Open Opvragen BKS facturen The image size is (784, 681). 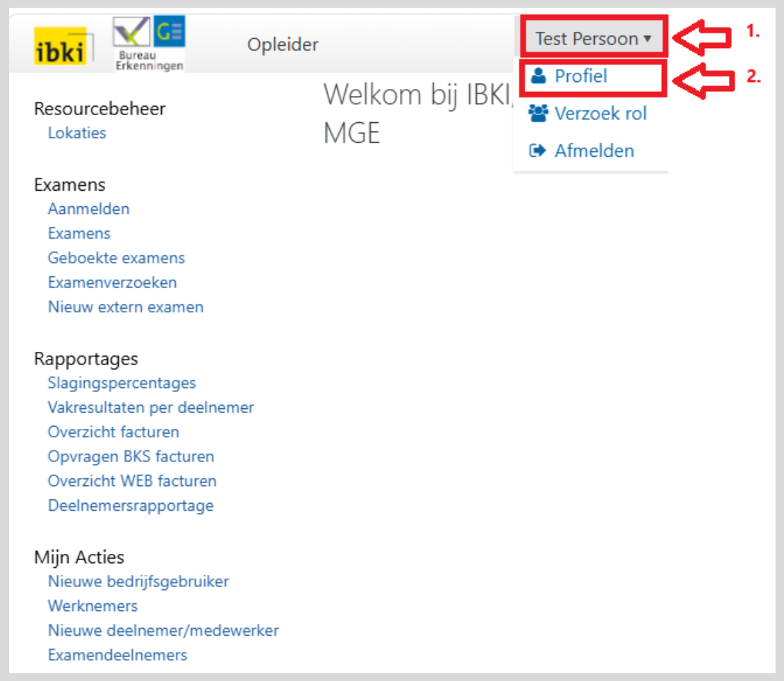point(131,456)
